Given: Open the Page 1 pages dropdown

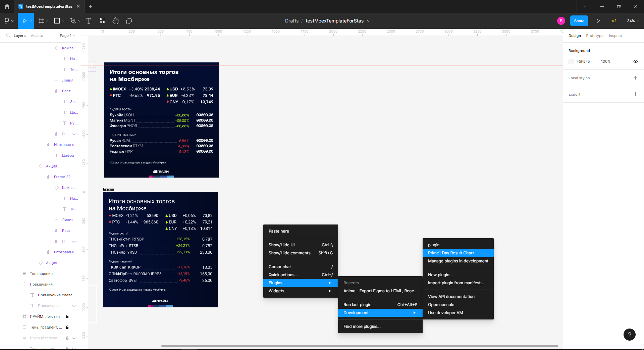Looking at the screenshot, I should pyautogui.click(x=67, y=36).
